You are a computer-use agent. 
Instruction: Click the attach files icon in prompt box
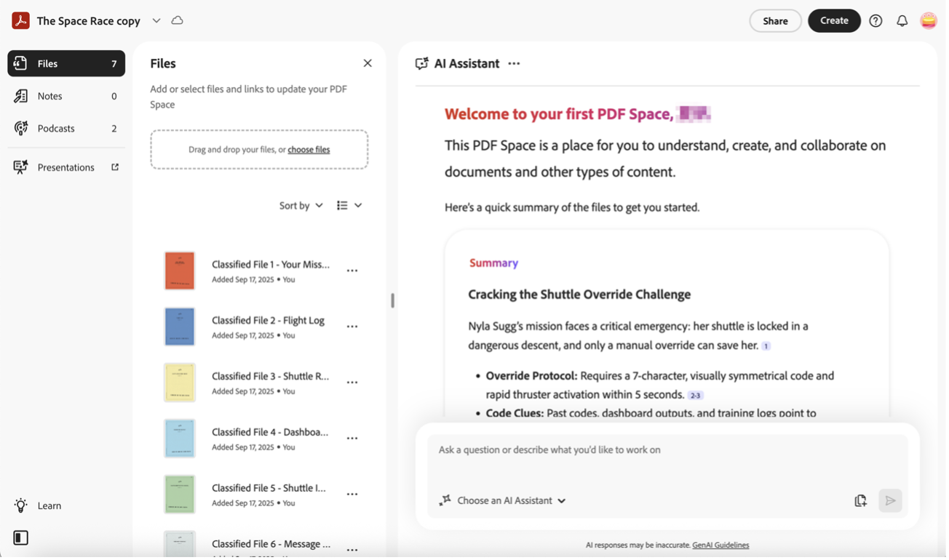click(860, 500)
